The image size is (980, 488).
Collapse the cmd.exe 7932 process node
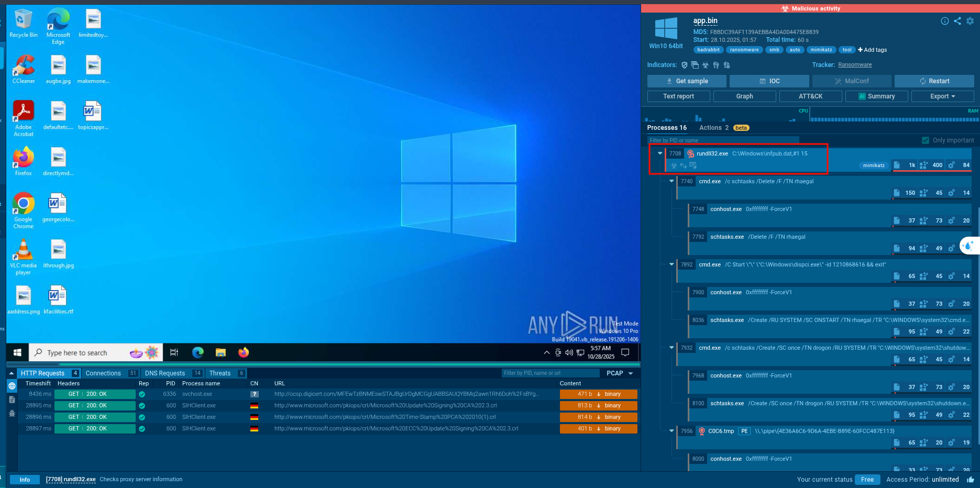pyautogui.click(x=671, y=348)
